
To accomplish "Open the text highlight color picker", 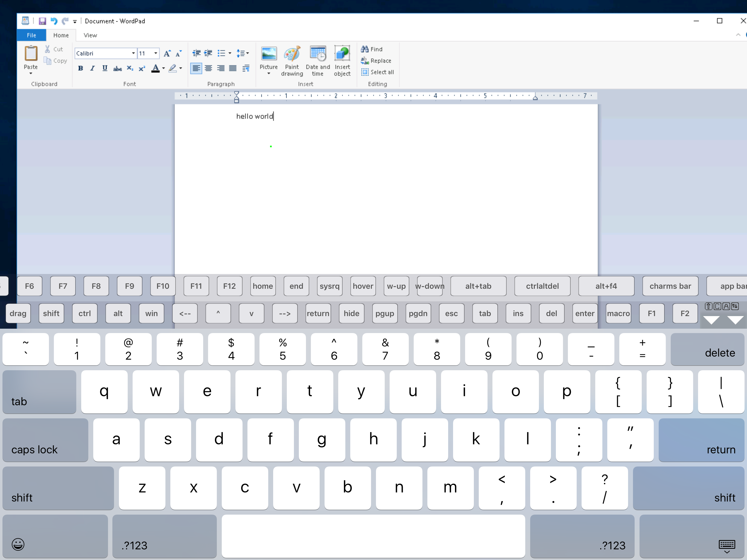I will point(181,68).
